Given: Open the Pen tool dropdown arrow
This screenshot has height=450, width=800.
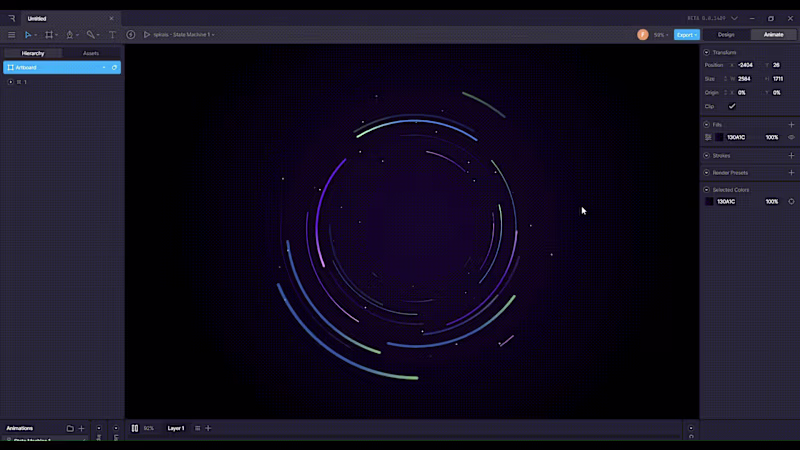Looking at the screenshot, I should tap(78, 35).
